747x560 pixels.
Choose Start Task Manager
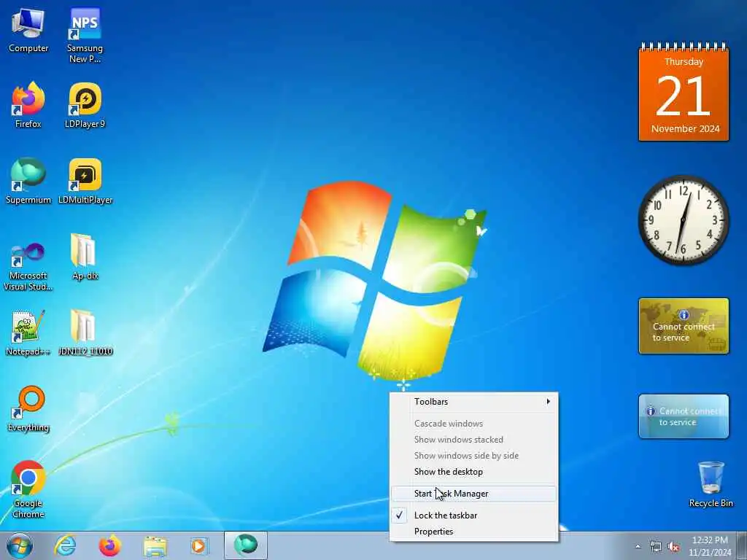pyautogui.click(x=473, y=494)
